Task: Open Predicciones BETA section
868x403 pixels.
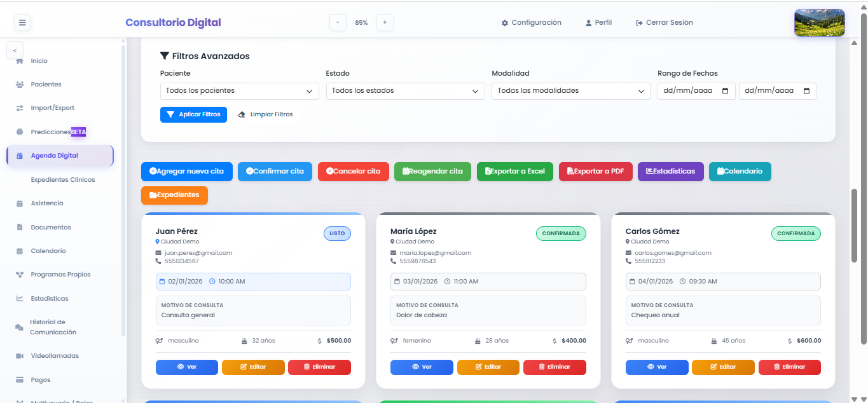Action: point(60,132)
